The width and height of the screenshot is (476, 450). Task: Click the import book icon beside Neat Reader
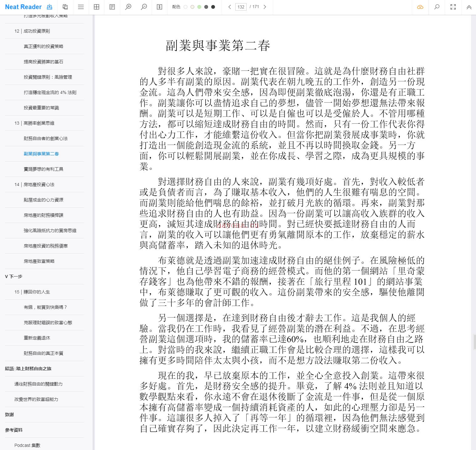(x=49, y=7)
